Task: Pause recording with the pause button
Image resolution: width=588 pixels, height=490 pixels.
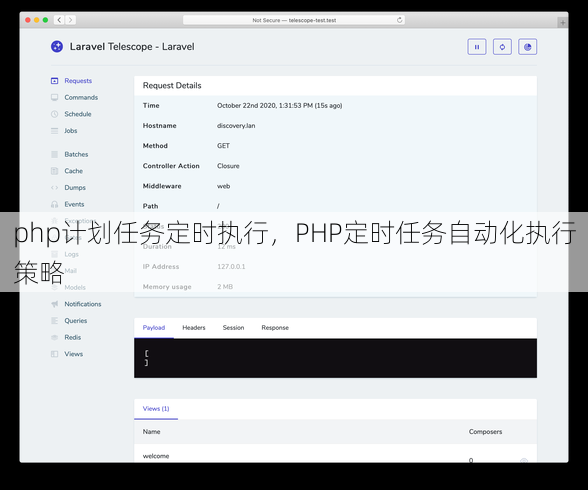Action: 477,47
